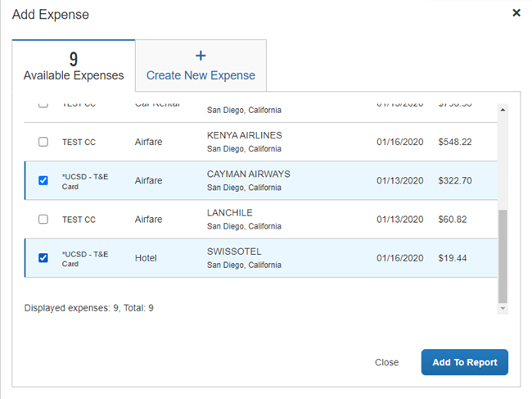Screen dimensions: 532x399
Task: Click the plus icon above Create New Expense
Action: click(201, 57)
